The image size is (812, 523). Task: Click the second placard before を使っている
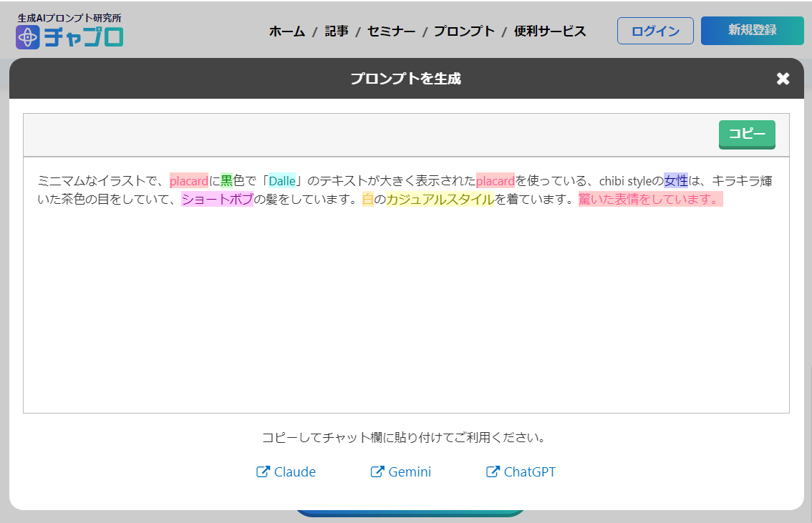[495, 181]
